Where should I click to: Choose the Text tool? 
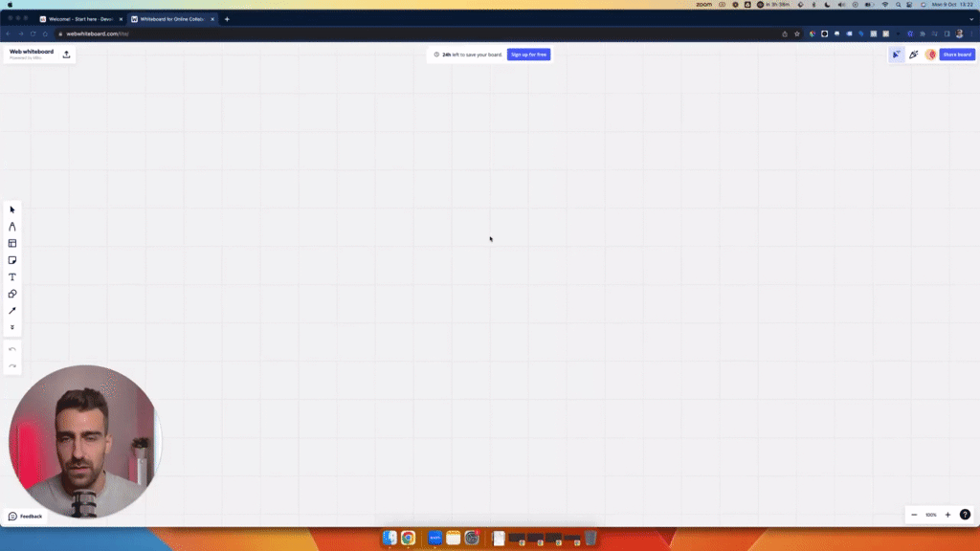[x=11, y=276]
